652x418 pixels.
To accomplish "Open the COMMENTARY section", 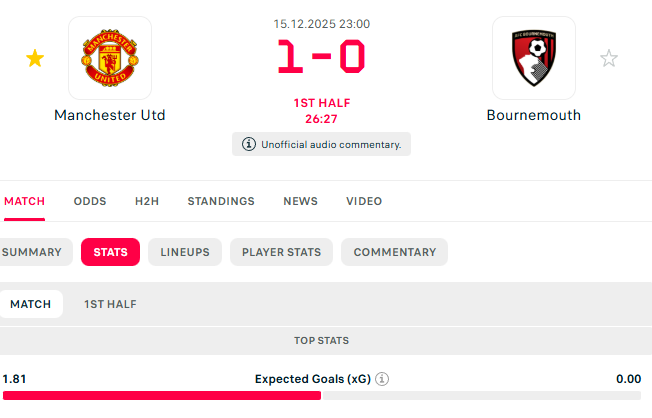I will tap(394, 252).
